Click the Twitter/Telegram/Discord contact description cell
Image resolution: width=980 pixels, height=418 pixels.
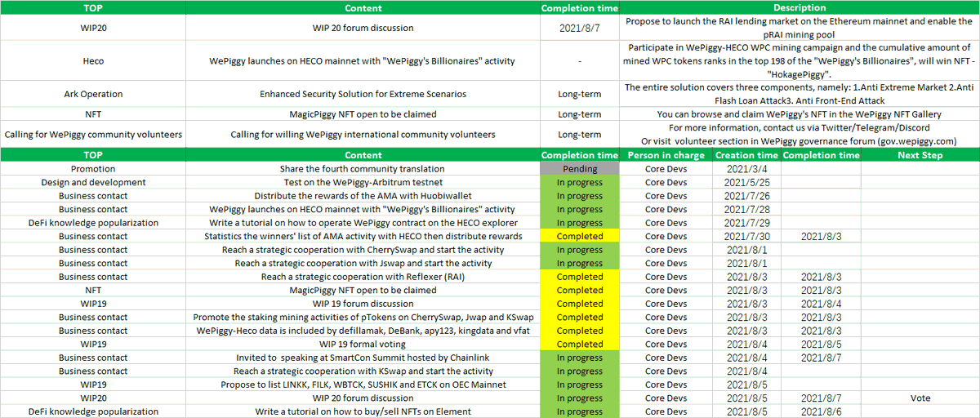click(800, 134)
